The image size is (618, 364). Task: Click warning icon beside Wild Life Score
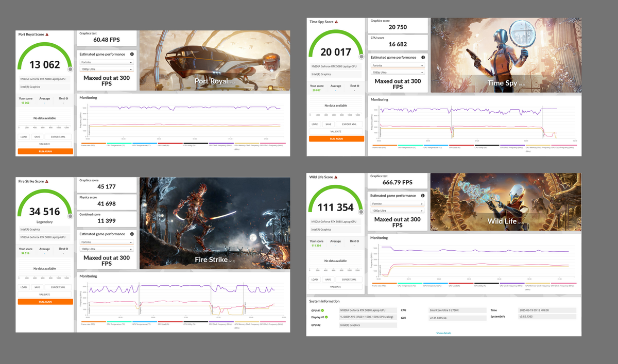coord(336,177)
